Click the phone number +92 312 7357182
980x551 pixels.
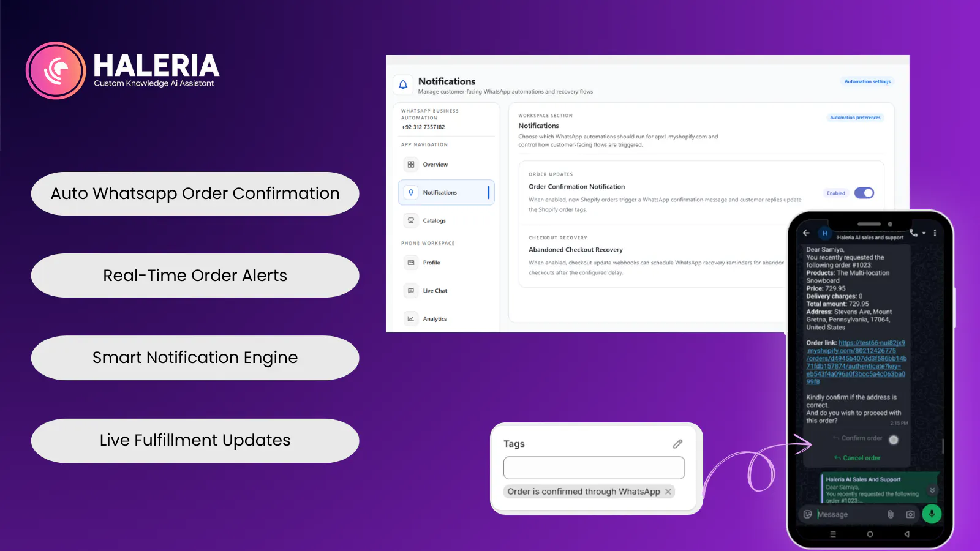pyautogui.click(x=423, y=127)
